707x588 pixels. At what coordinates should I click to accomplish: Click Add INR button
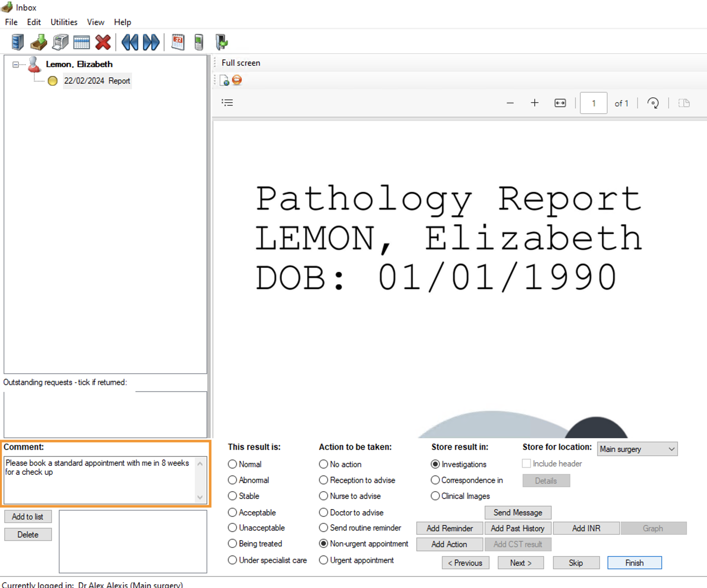click(x=586, y=528)
